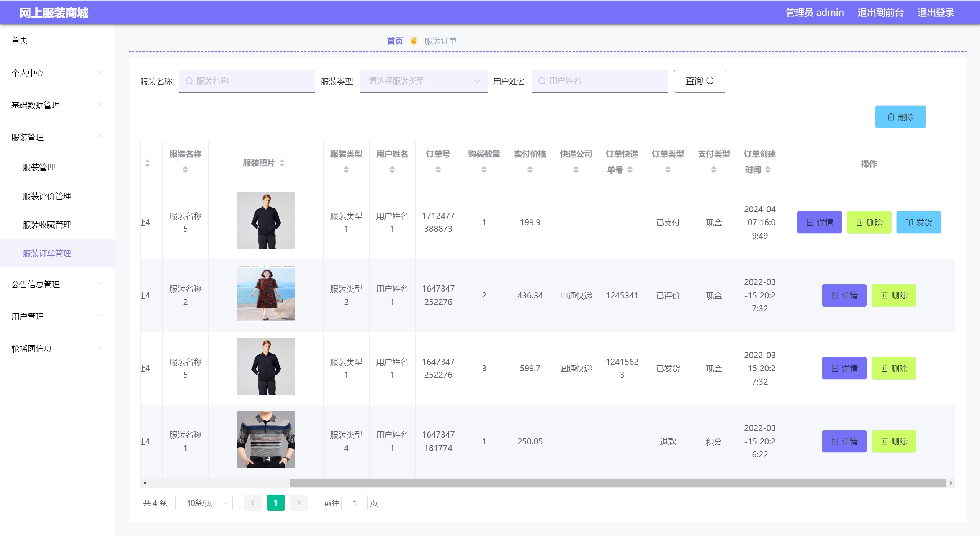The width and height of the screenshot is (980, 536).
Task: Sort by 购买数量 column arrows
Action: [484, 169]
